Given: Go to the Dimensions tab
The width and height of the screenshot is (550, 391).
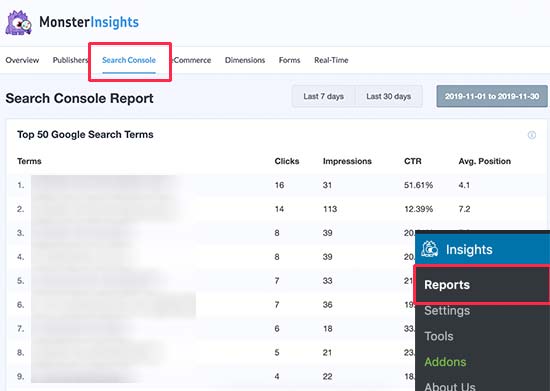Looking at the screenshot, I should click(245, 60).
